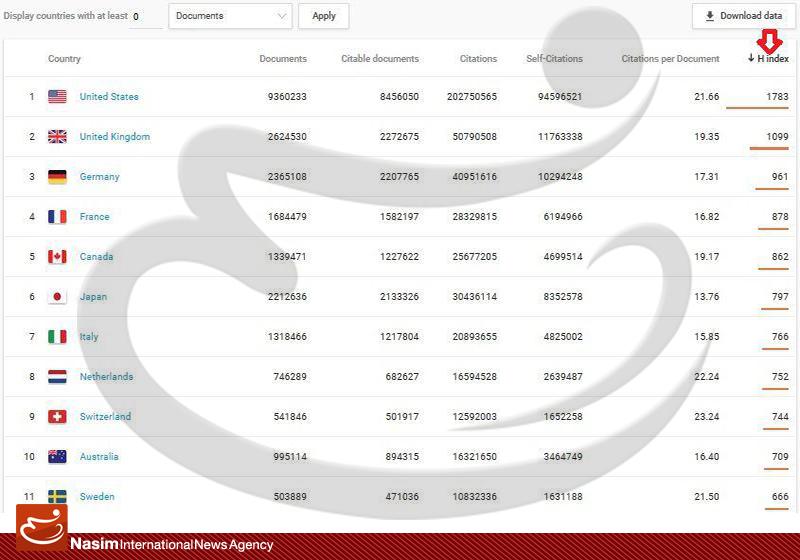The height and width of the screenshot is (560, 800).
Task: Open the France country link
Action: 94,217
